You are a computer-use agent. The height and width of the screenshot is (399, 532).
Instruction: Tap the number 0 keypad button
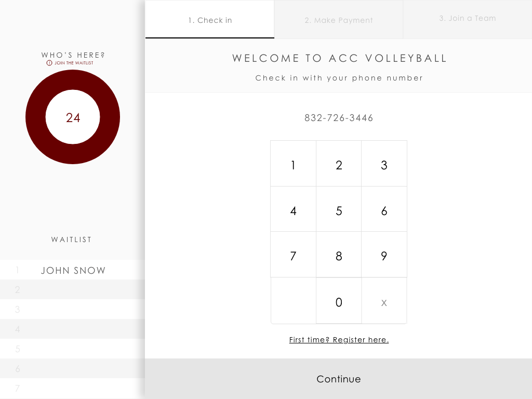pos(339,301)
